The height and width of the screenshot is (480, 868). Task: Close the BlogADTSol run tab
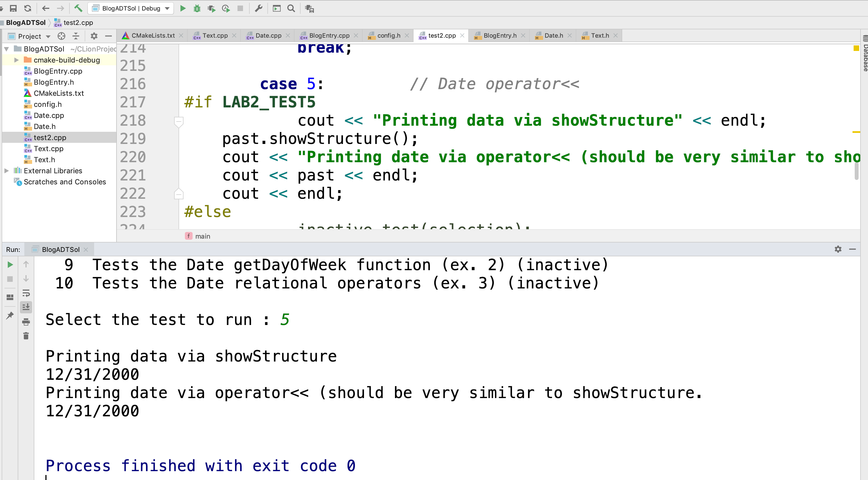click(86, 249)
